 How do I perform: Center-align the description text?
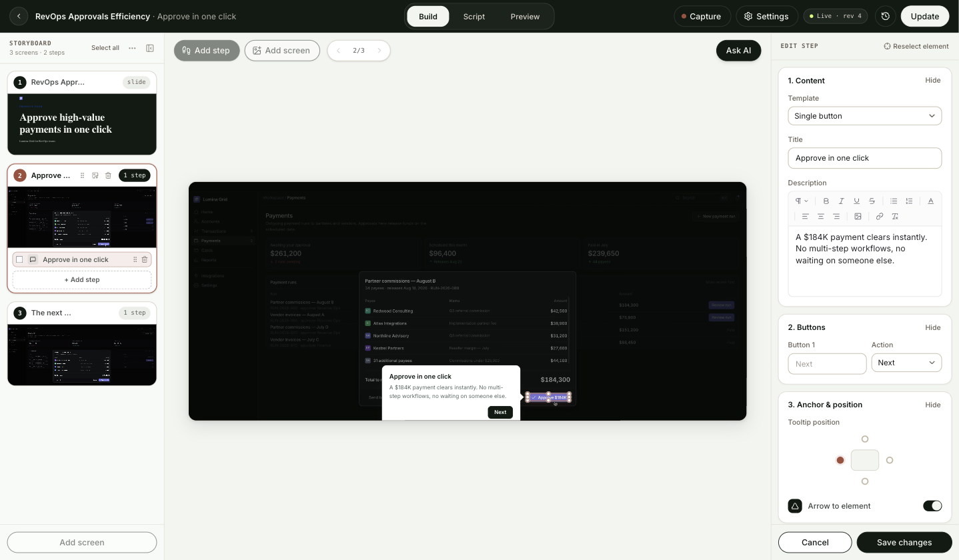tap(820, 216)
